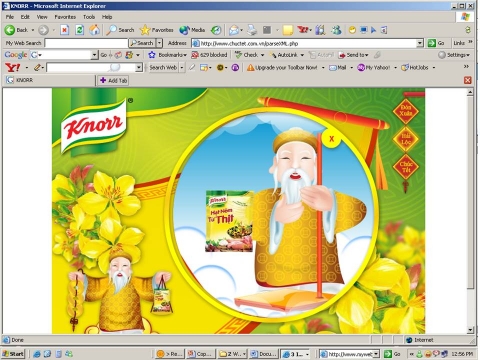Viewport: 480px width, 360px height.
Task: Open the Edit menu
Action: [25, 17]
